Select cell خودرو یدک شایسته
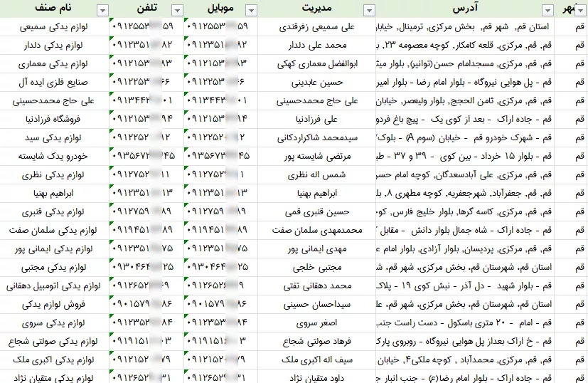588x383 pixels. [54, 156]
